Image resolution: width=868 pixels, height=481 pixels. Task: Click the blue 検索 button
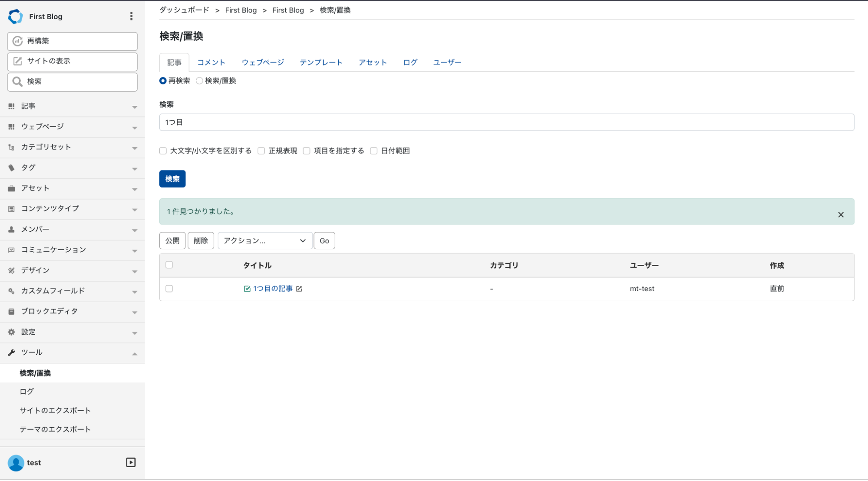click(x=172, y=179)
